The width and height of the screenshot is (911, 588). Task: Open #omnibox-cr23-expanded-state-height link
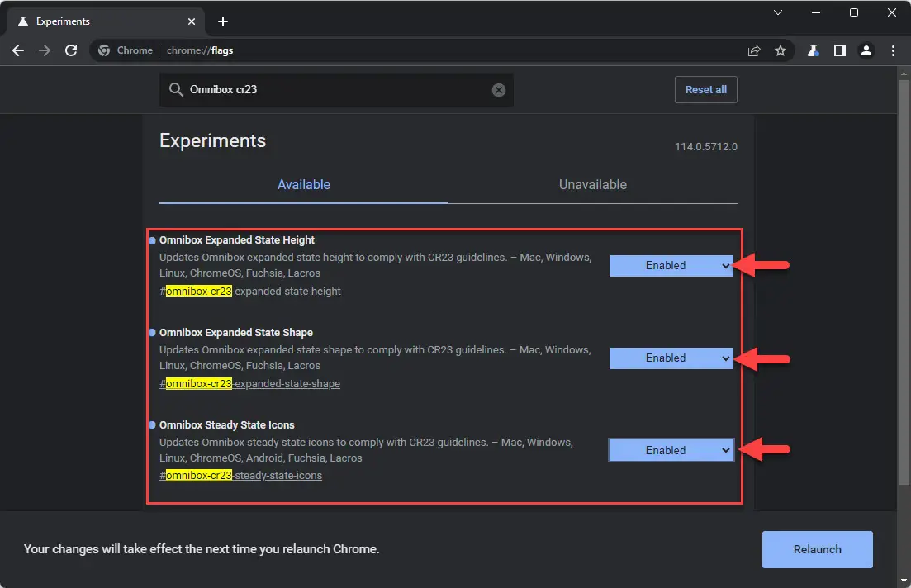coord(249,291)
